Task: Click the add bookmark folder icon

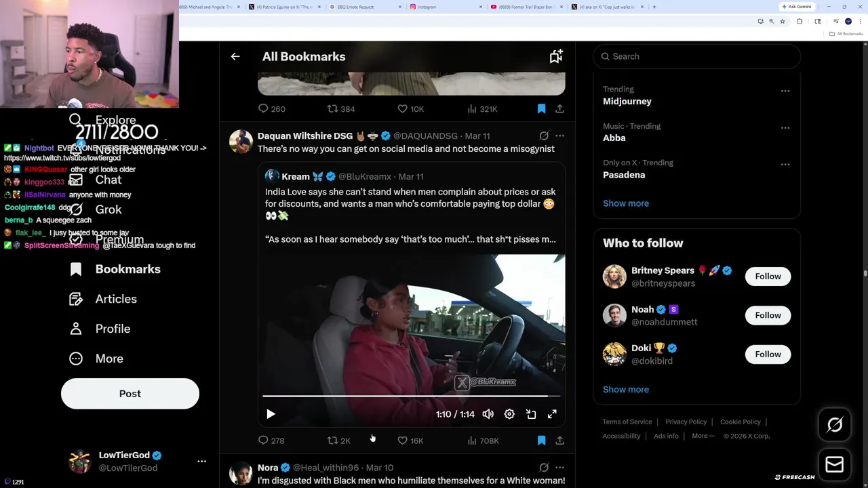Action: [556, 57]
